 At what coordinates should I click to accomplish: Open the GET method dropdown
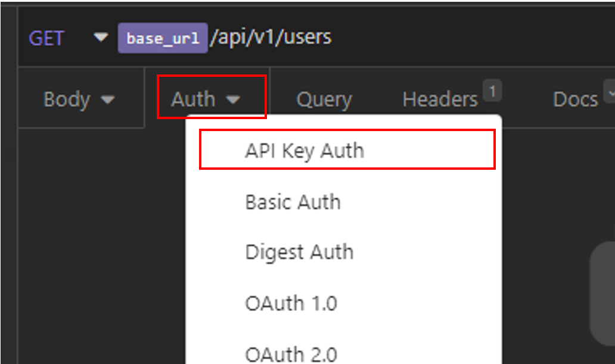tap(68, 38)
